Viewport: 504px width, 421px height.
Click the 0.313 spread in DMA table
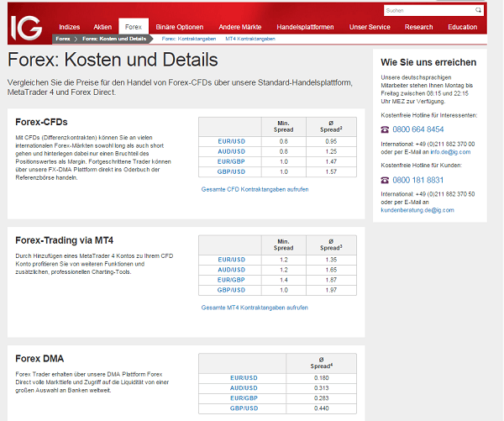pyautogui.click(x=322, y=388)
